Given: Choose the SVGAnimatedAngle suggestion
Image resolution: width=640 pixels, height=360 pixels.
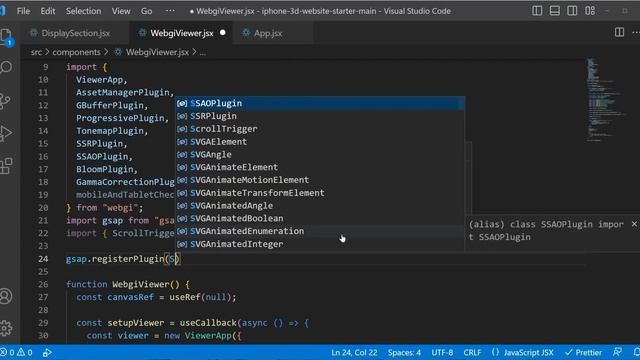Looking at the screenshot, I should (x=320, y=205).
